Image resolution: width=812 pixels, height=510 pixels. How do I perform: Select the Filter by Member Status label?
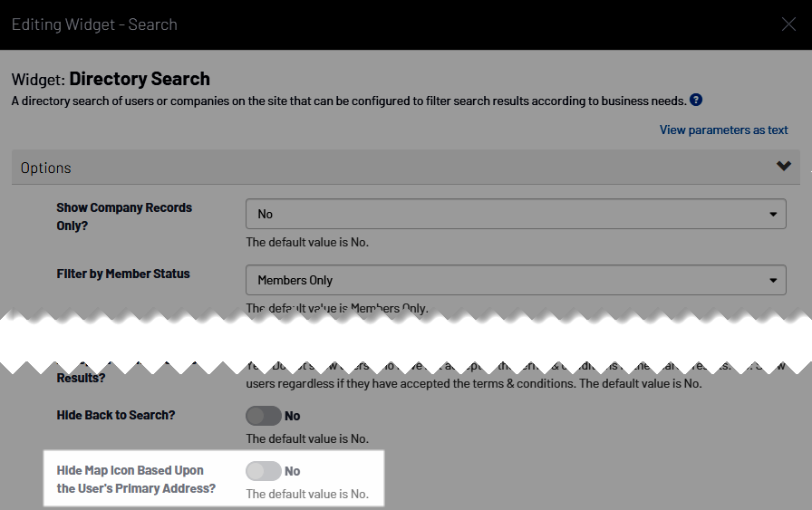[123, 274]
